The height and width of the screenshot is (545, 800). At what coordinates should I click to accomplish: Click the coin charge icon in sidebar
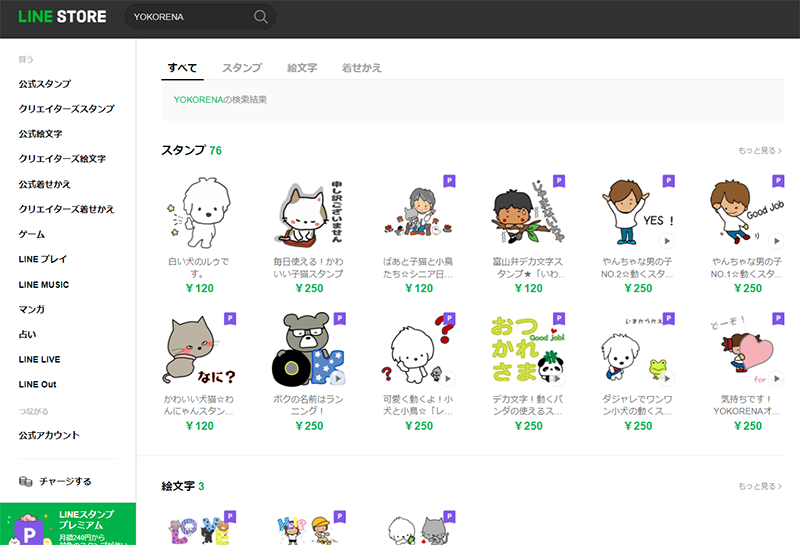coord(25,481)
